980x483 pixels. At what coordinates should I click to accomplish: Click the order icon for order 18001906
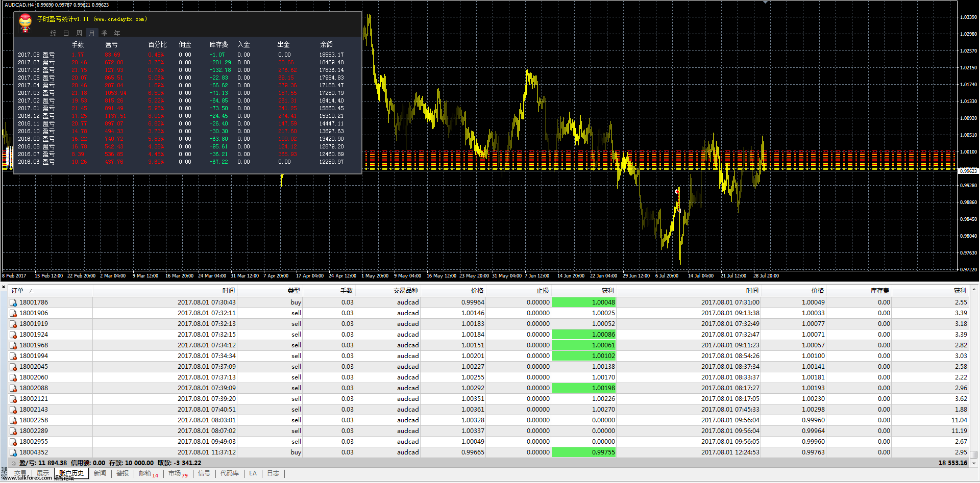13,313
